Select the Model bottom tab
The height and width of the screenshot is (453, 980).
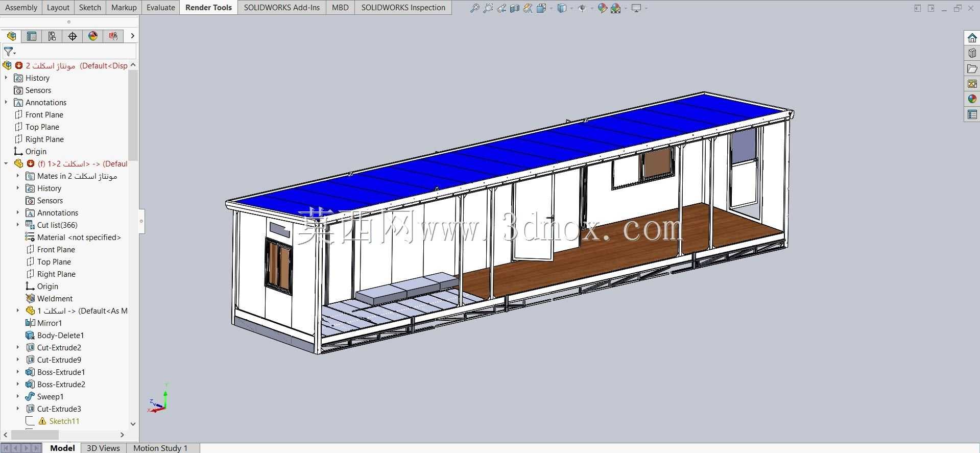pos(62,448)
